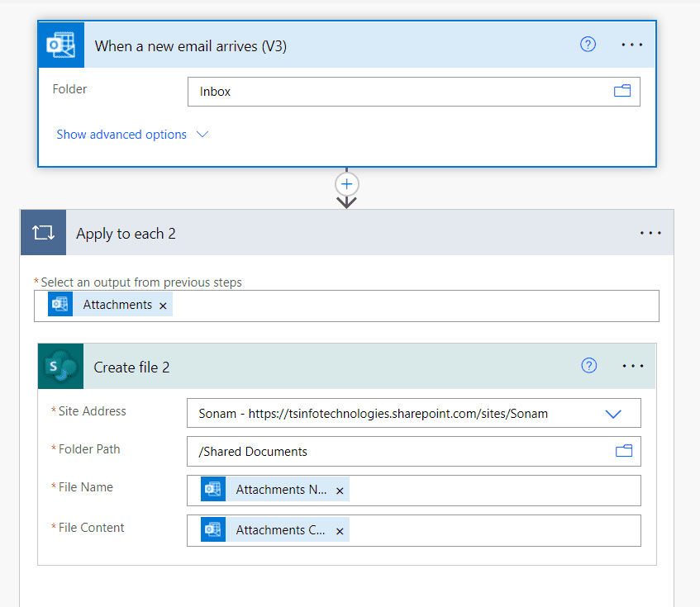Click the Outlook icon on the email trigger
700x607 pixels.
tap(61, 45)
